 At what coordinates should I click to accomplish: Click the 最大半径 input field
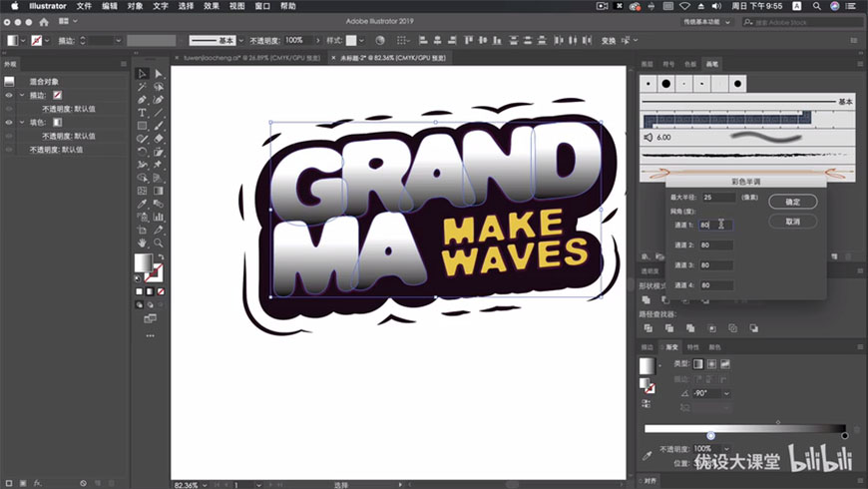[716, 198]
